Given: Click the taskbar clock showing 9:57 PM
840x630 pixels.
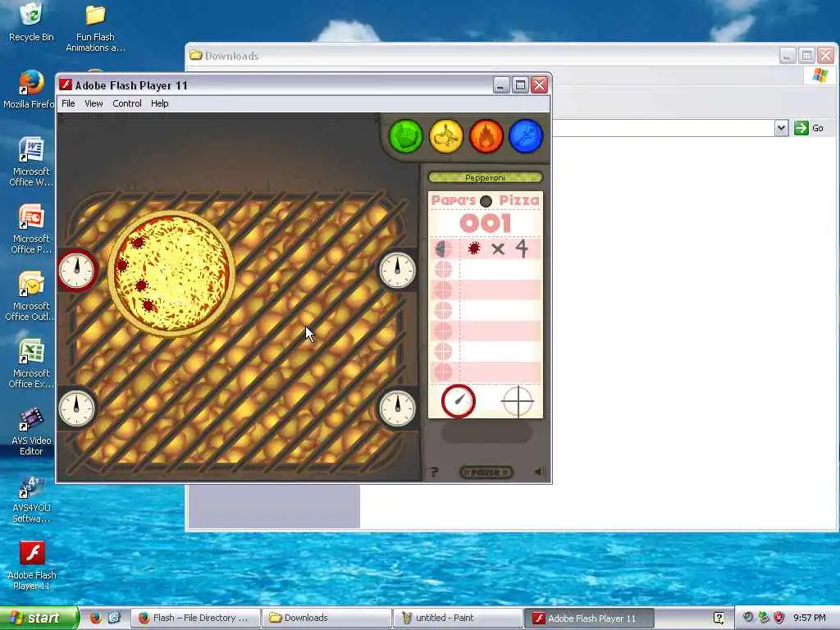Looking at the screenshot, I should pyautogui.click(x=810, y=618).
